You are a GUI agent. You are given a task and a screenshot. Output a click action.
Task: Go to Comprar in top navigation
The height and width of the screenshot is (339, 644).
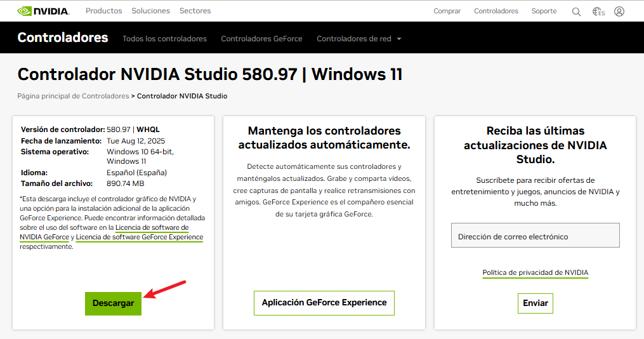(447, 11)
